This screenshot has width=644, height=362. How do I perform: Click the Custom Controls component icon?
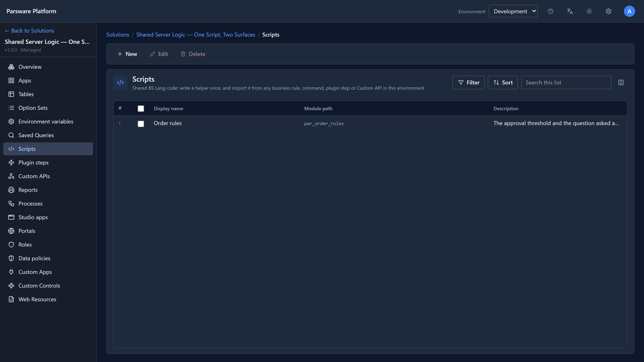pos(11,286)
